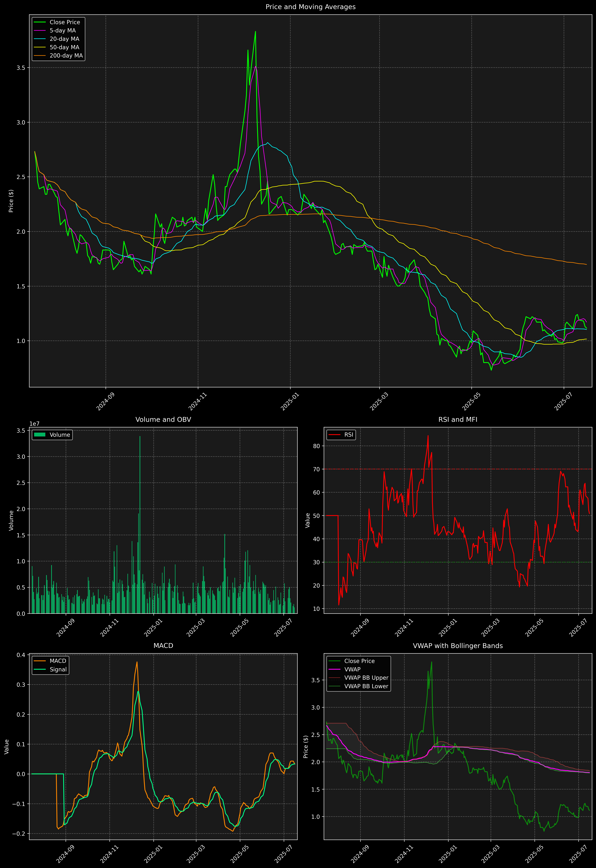The image size is (596, 868).
Task: Click the "Value" y-axis label of RSI chart
Action: coord(308,520)
